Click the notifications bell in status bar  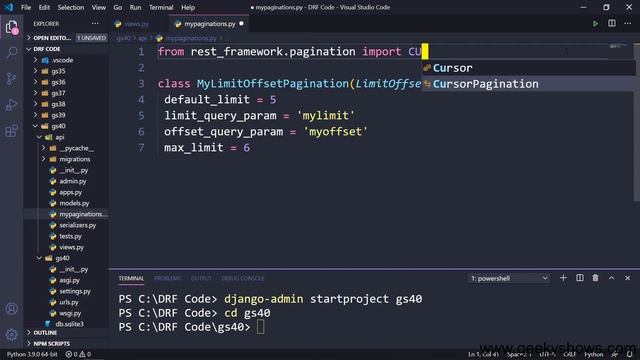pos(630,354)
